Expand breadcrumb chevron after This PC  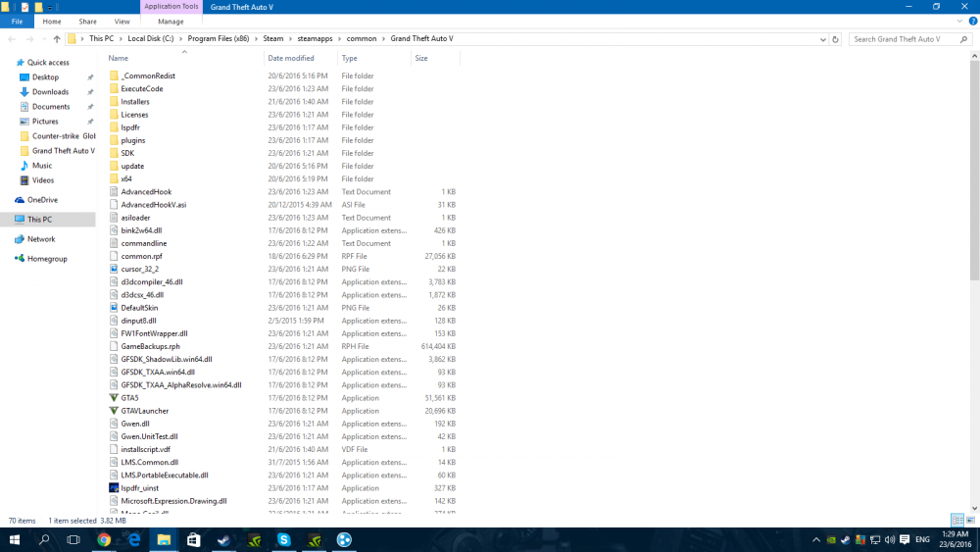pos(121,39)
